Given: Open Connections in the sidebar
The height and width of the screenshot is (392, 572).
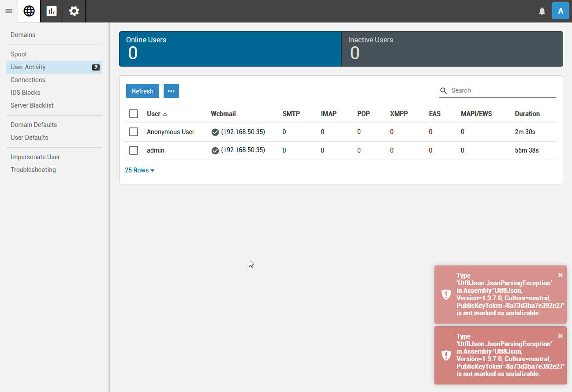Looking at the screenshot, I should 28,80.
